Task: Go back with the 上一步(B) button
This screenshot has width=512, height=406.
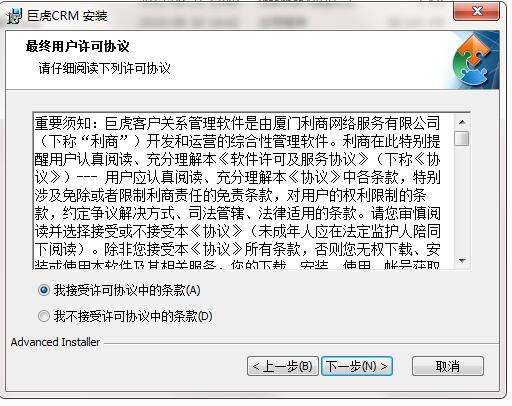Action: click(283, 366)
